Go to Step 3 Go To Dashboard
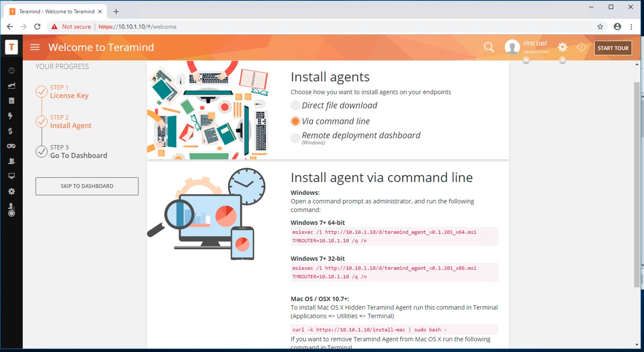Screen dimensions: 644x352 click(78, 152)
